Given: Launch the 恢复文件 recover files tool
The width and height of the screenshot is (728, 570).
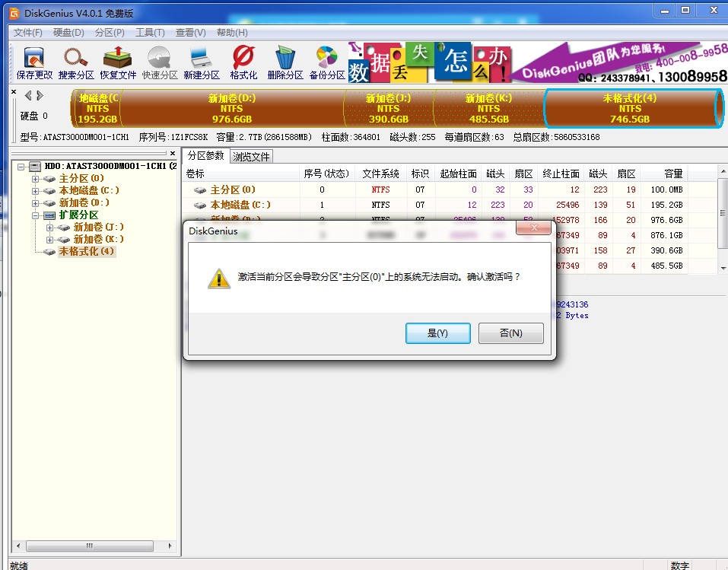Looking at the screenshot, I should pos(118,62).
